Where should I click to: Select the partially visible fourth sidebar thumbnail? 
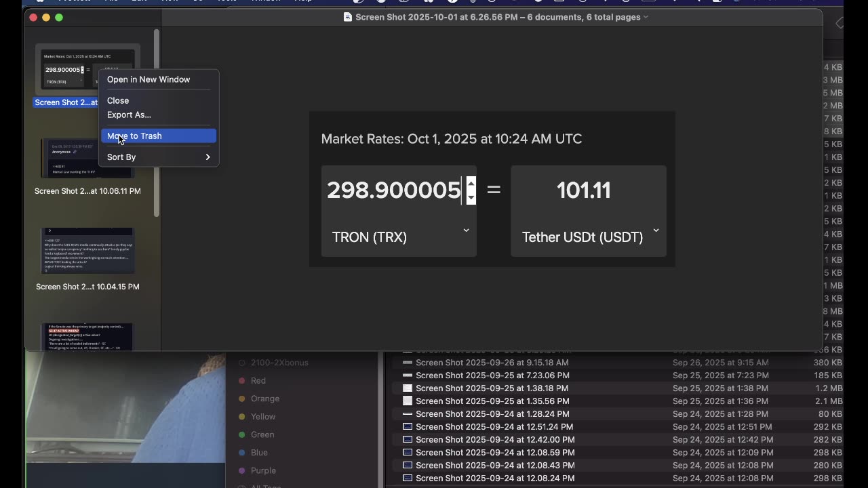pyautogui.click(x=87, y=337)
